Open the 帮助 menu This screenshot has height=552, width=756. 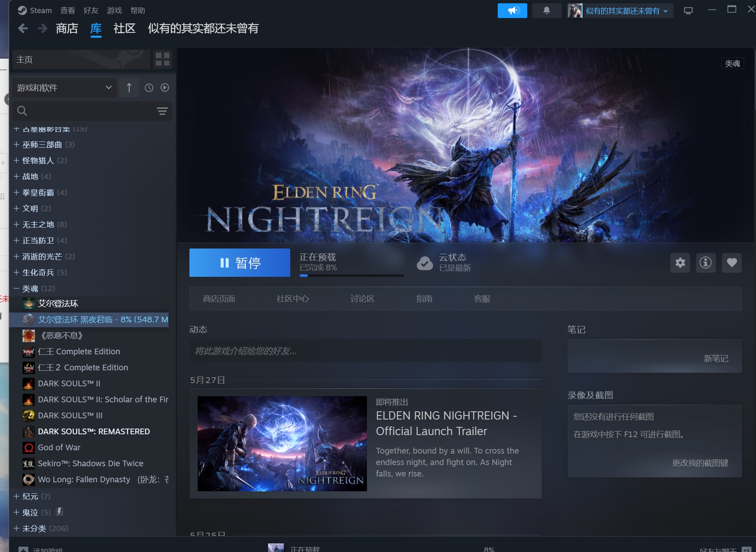click(x=138, y=10)
